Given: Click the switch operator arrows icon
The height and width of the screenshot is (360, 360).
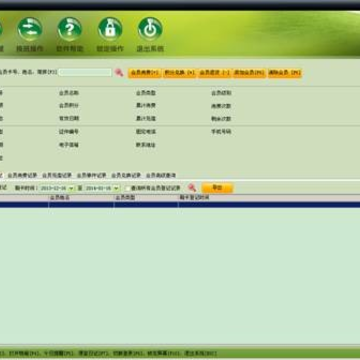Looking at the screenshot, I should point(30,29).
